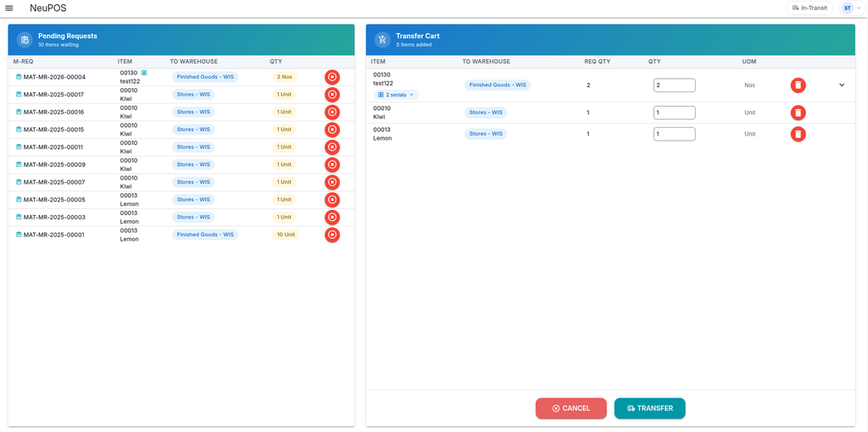
Task: Click the M-REQ column header
Action: coord(23,61)
